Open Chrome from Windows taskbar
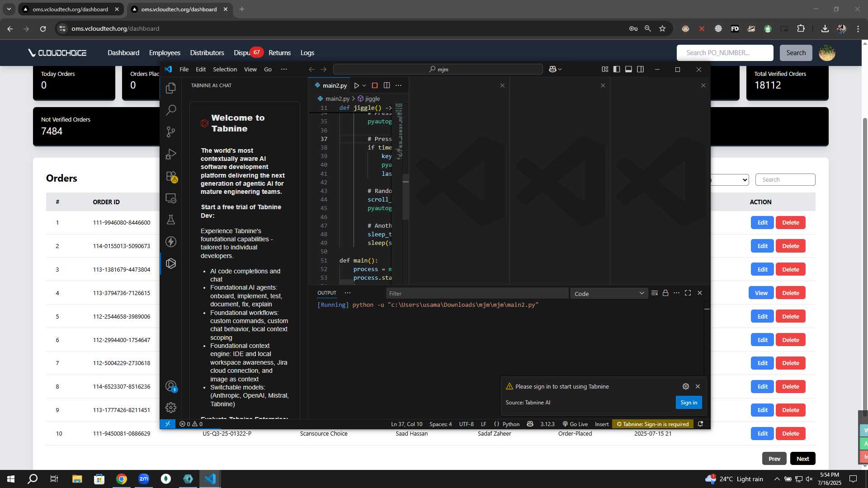Viewport: 868px width, 488px height. [122, 479]
